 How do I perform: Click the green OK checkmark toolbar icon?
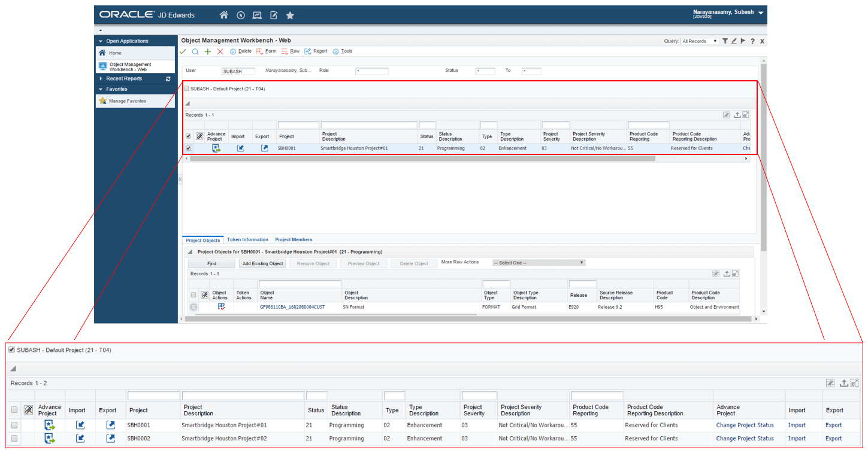[x=183, y=52]
